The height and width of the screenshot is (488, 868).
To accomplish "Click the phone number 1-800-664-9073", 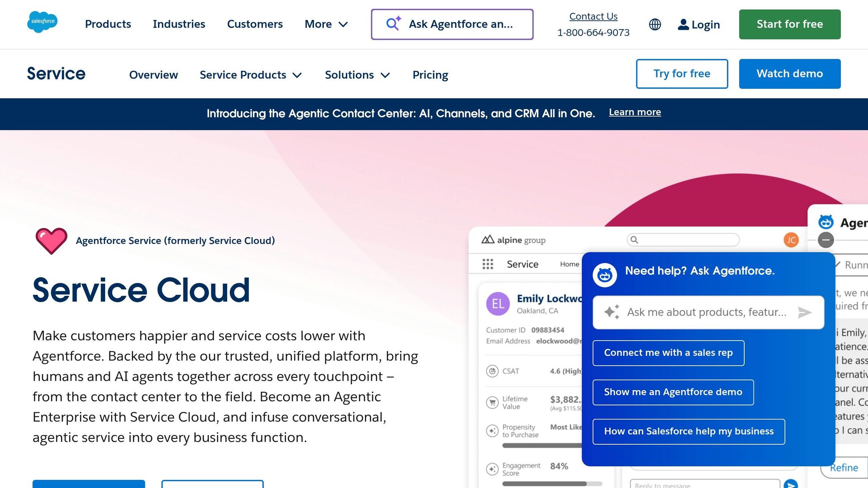I will (593, 33).
